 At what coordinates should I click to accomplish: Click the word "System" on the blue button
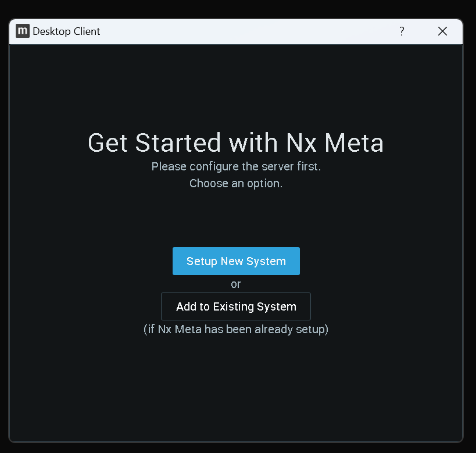point(266,261)
